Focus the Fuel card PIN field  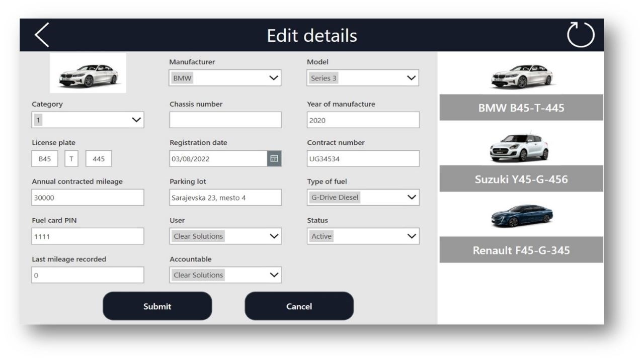88,236
